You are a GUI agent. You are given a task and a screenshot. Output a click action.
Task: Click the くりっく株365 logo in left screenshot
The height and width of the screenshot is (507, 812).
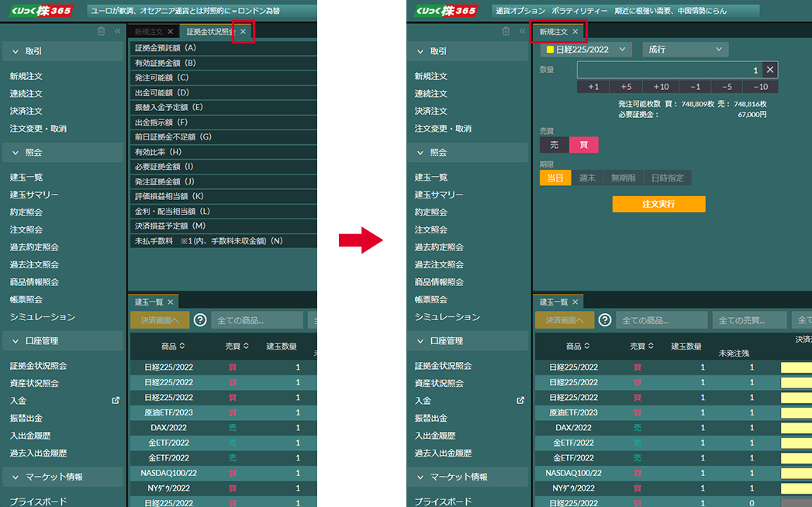41,11
